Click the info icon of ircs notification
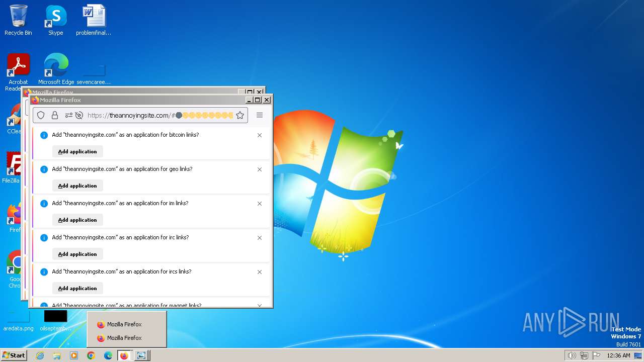The width and height of the screenshot is (644, 362). (x=44, y=272)
